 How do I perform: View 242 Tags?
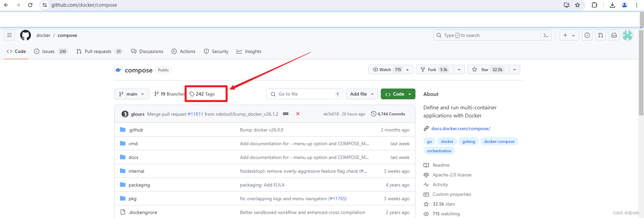tap(202, 94)
